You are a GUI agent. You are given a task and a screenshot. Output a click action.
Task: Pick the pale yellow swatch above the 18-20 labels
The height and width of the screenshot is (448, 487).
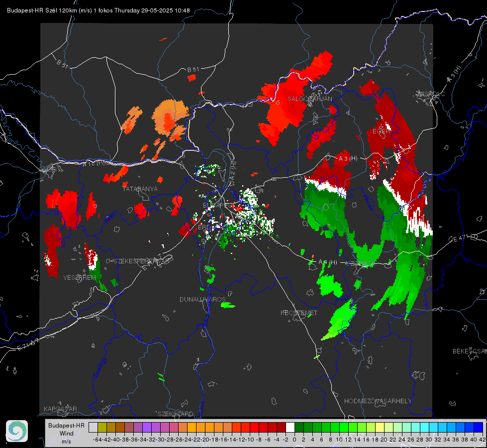[380, 427]
